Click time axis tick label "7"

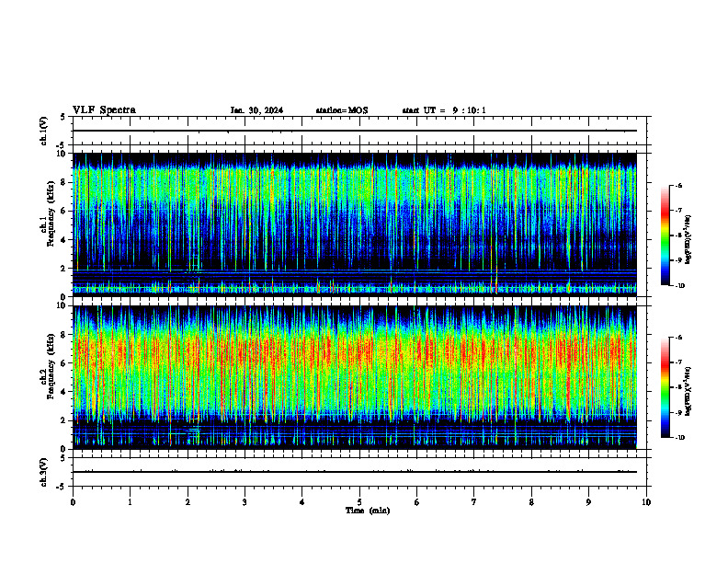click(x=474, y=502)
